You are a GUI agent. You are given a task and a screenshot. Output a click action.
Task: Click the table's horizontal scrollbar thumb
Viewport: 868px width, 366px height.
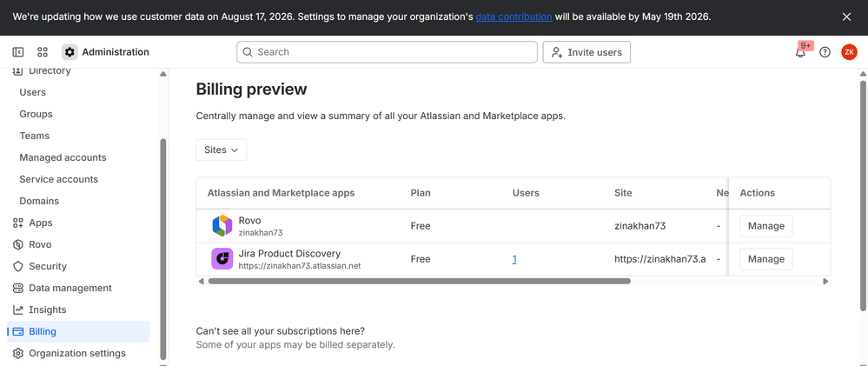pyautogui.click(x=419, y=282)
